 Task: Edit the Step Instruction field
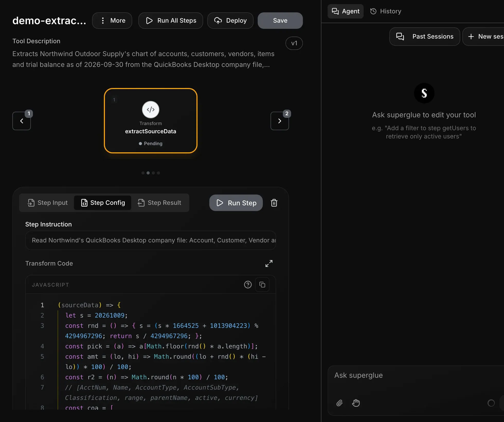151,240
